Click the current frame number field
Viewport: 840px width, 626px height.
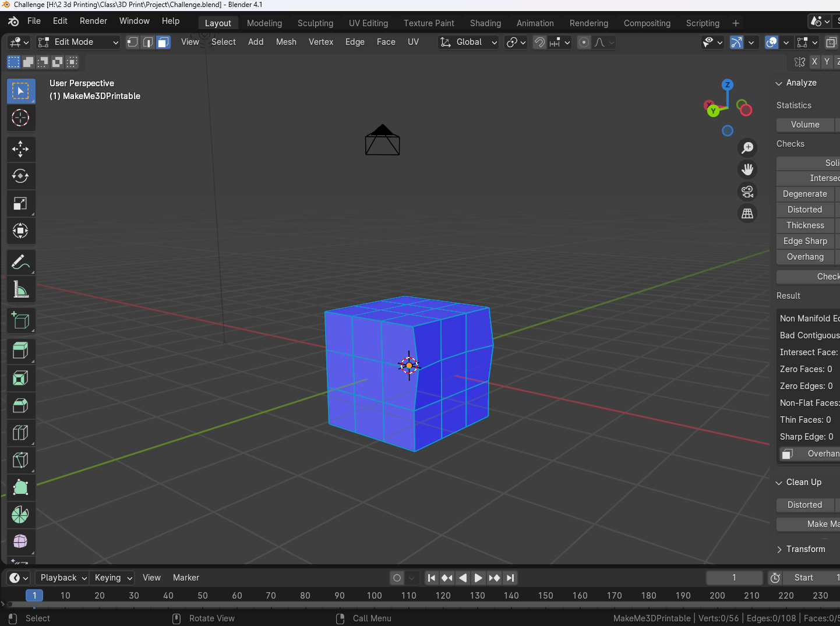tap(734, 578)
